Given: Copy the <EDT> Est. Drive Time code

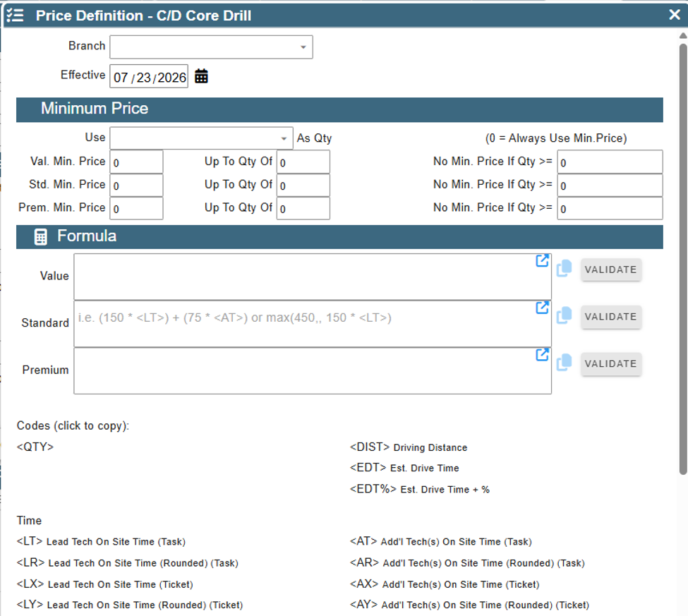Looking at the screenshot, I should pos(404,468).
